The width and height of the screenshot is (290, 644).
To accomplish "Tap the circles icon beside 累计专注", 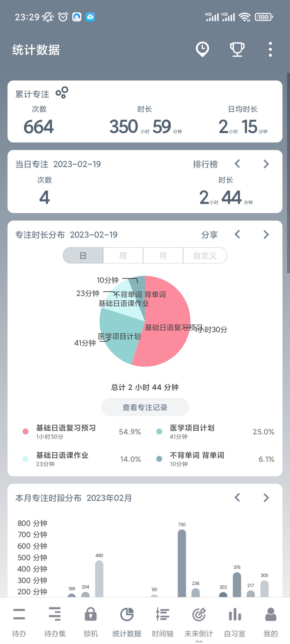I will pyautogui.click(x=62, y=93).
